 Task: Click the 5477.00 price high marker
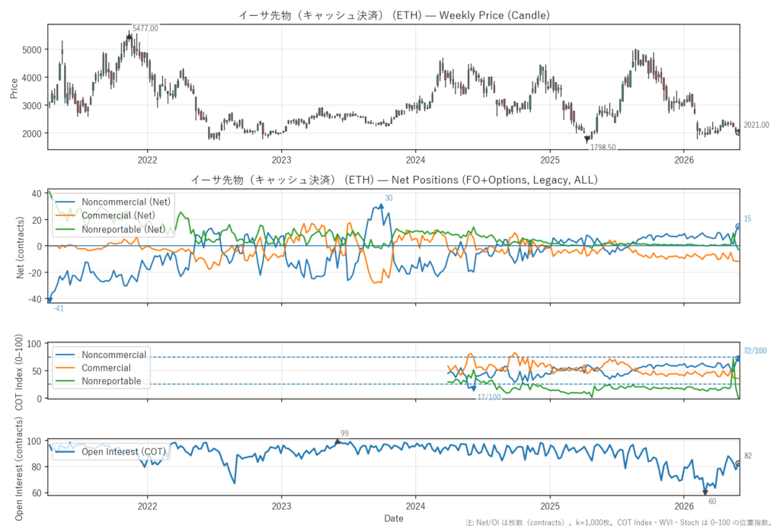(145, 28)
